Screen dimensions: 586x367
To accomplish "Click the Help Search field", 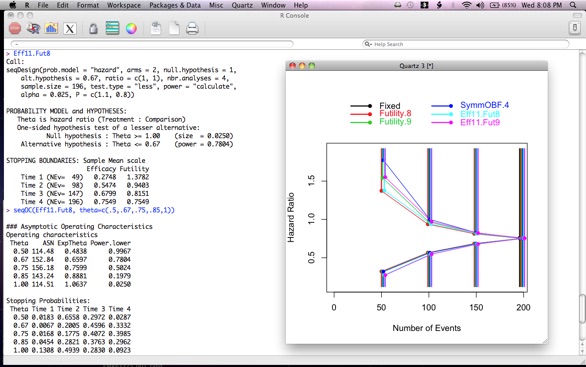I will pos(466,44).
